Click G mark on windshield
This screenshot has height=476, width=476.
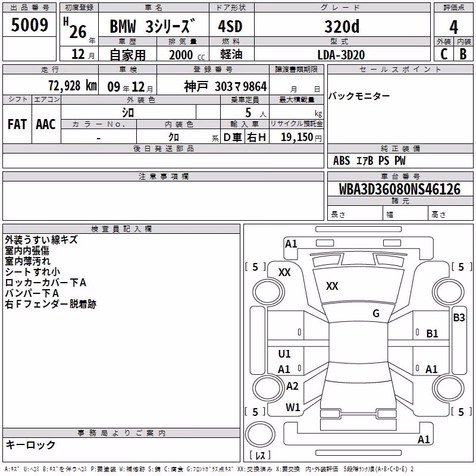pos(376,314)
